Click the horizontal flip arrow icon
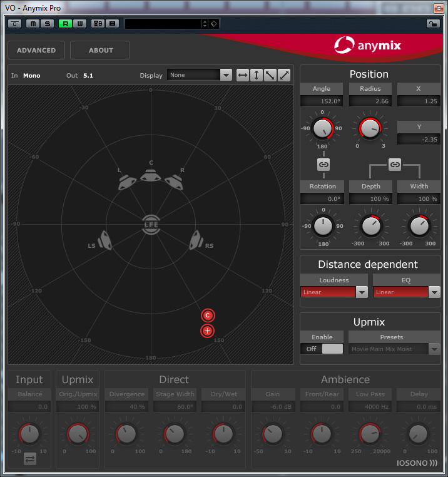 pos(243,75)
